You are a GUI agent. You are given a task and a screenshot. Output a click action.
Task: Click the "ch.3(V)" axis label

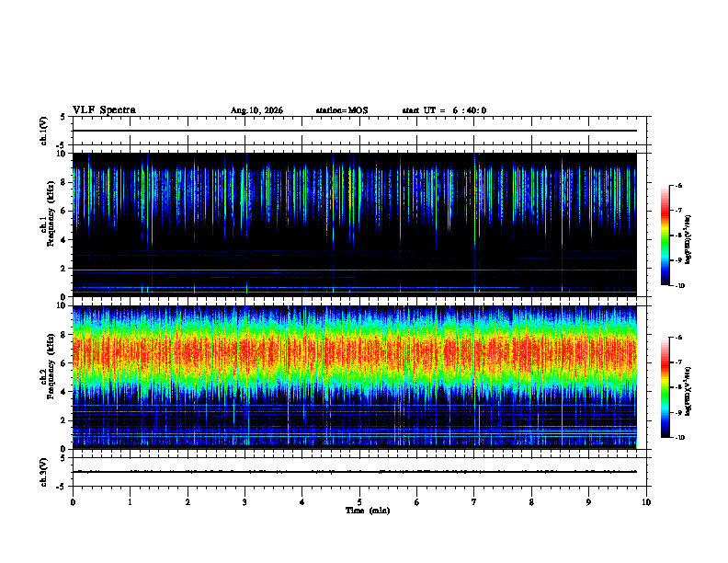click(x=44, y=472)
